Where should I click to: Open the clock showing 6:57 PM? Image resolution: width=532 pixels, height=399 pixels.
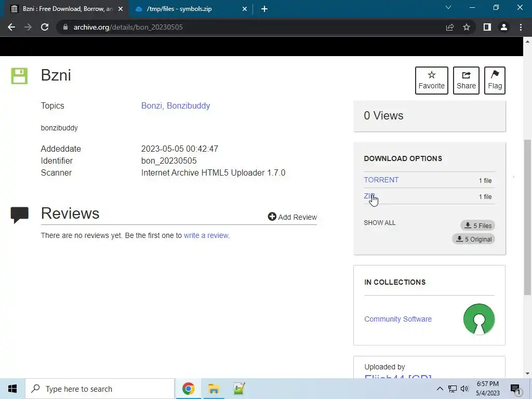487,389
